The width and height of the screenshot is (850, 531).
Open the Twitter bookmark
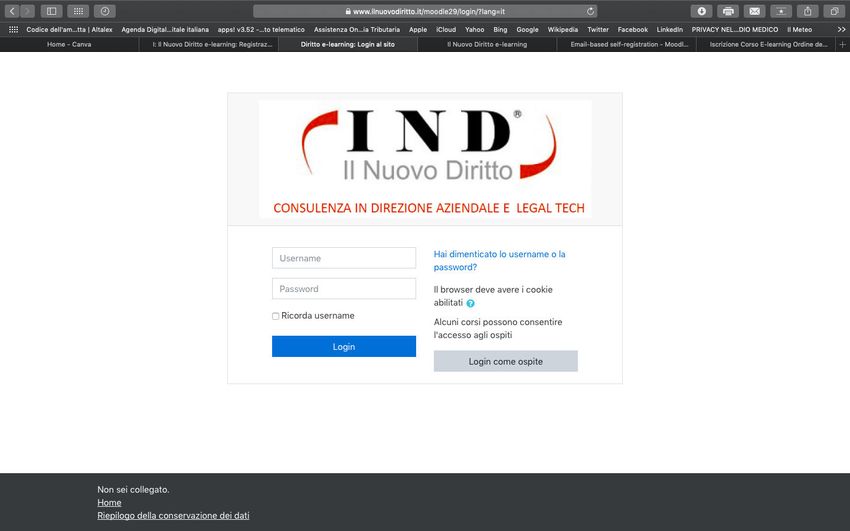pos(598,30)
